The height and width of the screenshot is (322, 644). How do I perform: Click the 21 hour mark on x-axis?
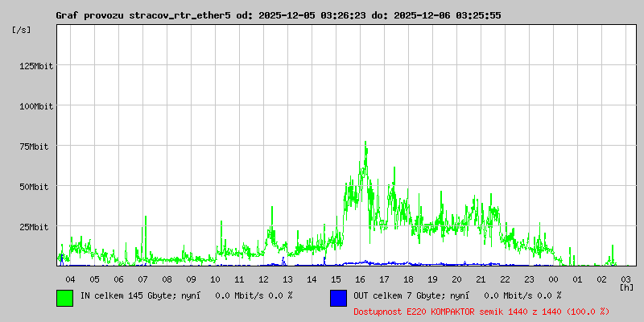[481, 279]
